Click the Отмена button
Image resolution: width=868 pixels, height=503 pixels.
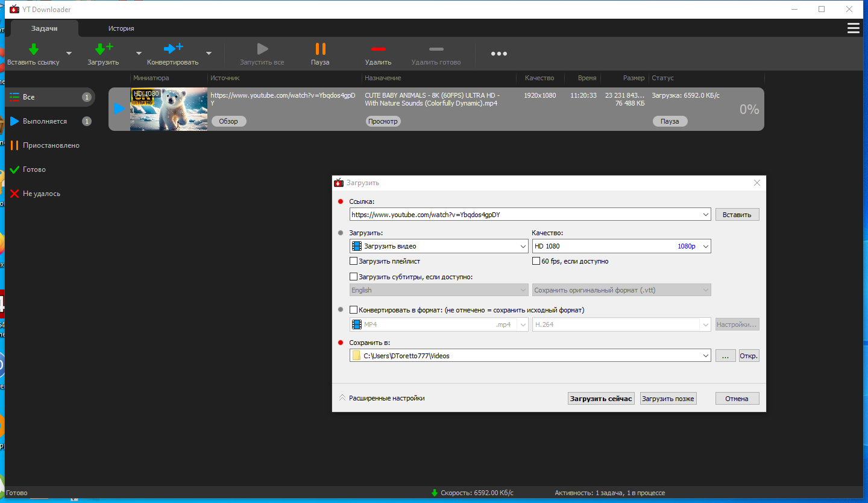point(737,399)
